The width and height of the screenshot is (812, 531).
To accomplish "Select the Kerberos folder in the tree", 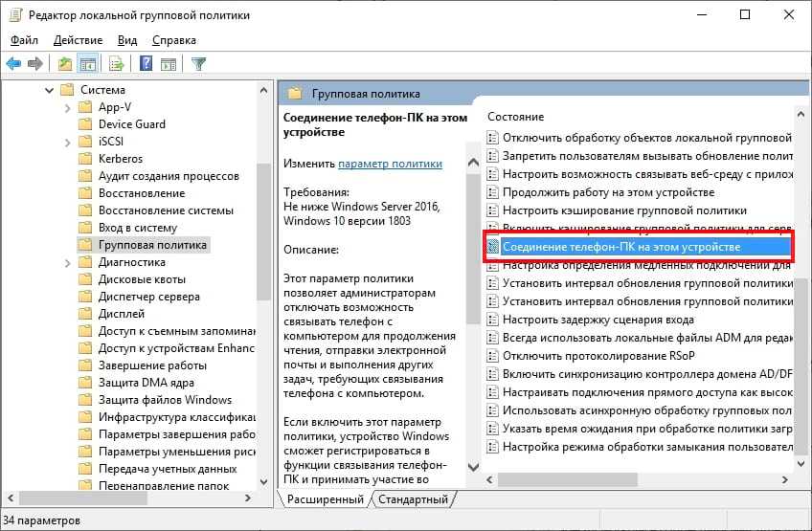I will (x=120, y=159).
